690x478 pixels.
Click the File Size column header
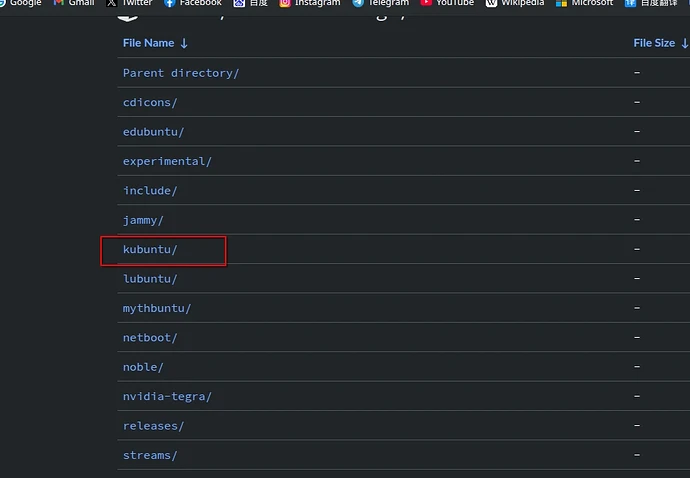pos(654,43)
